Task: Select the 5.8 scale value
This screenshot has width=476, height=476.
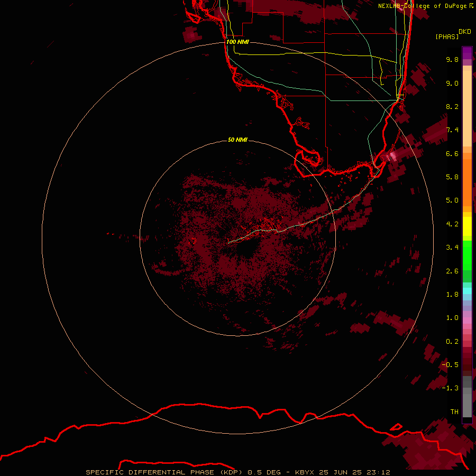Action: [x=452, y=177]
